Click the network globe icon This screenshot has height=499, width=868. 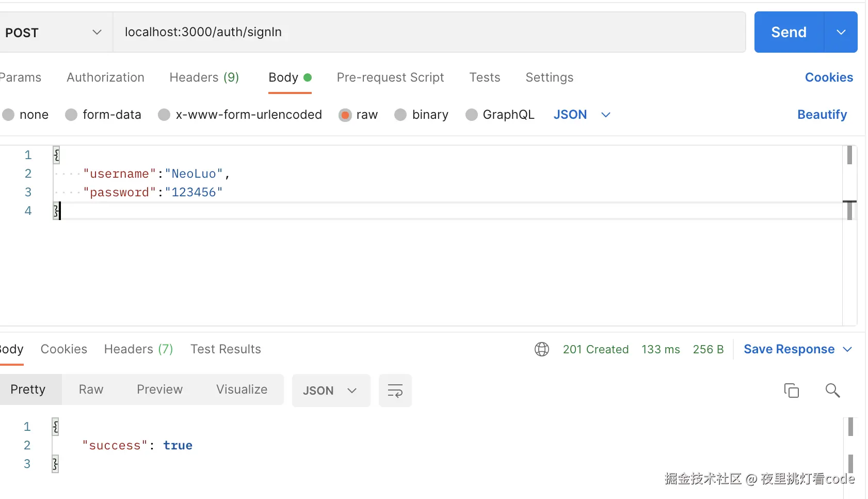click(541, 350)
